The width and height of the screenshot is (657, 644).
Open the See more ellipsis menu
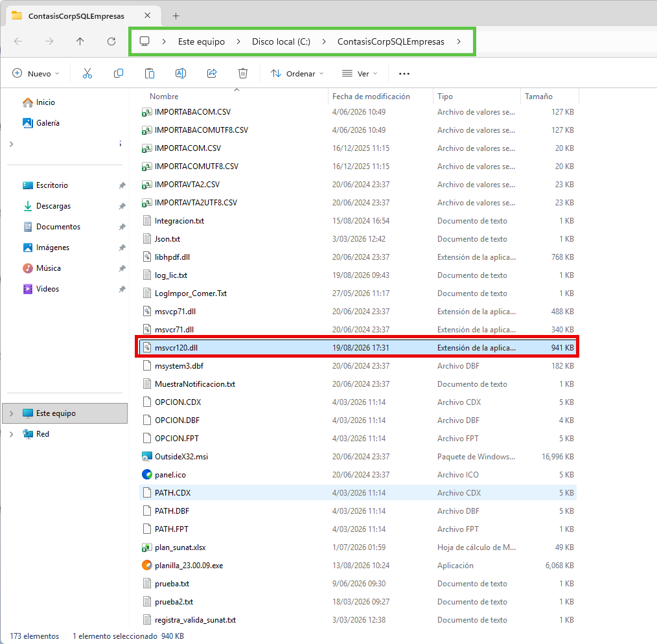click(404, 74)
